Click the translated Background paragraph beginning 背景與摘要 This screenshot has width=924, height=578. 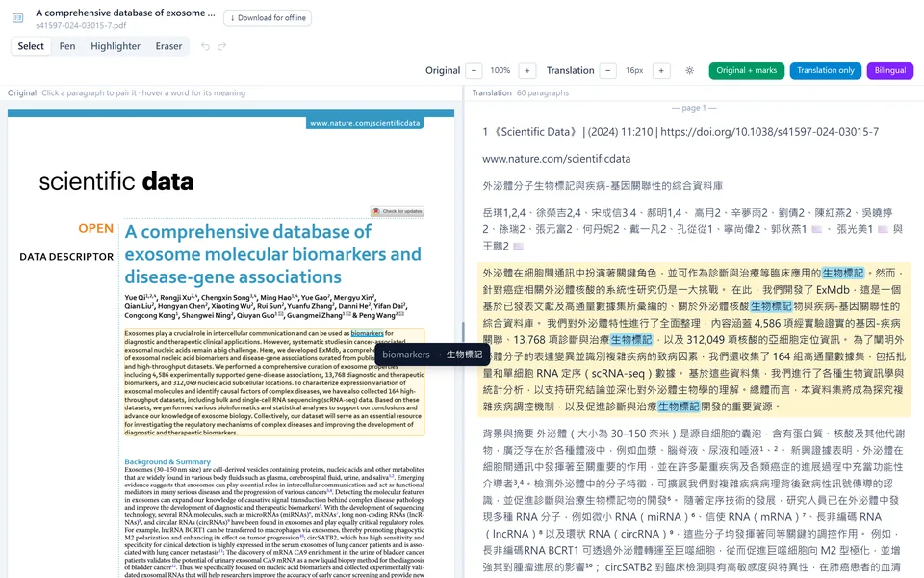[x=694, y=500]
